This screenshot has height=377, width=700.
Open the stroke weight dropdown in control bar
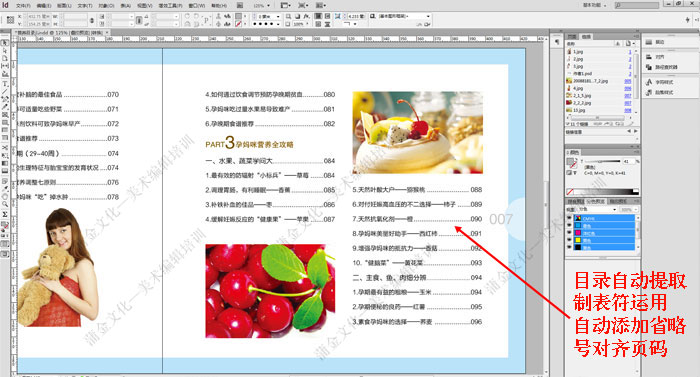coord(269,16)
